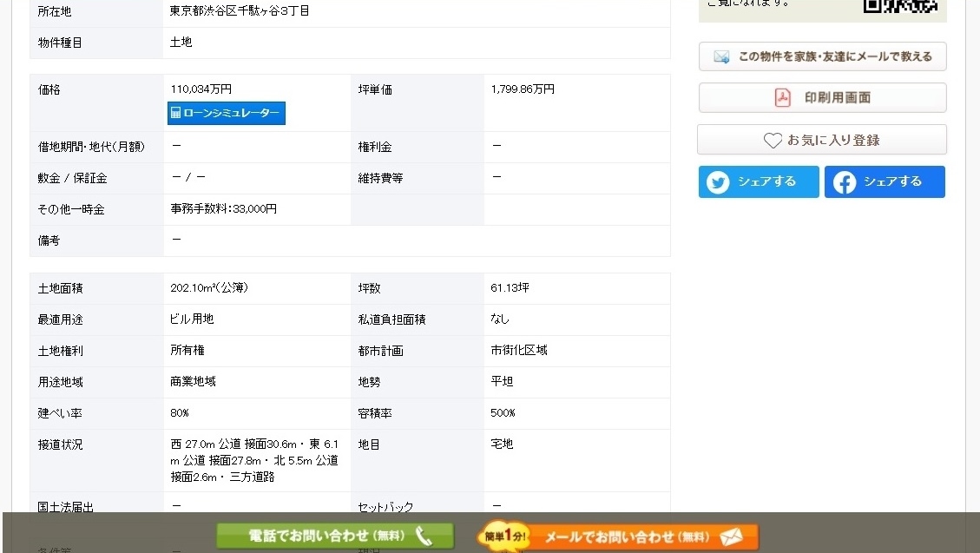Select 私道負担面積 value なし

tap(500, 319)
